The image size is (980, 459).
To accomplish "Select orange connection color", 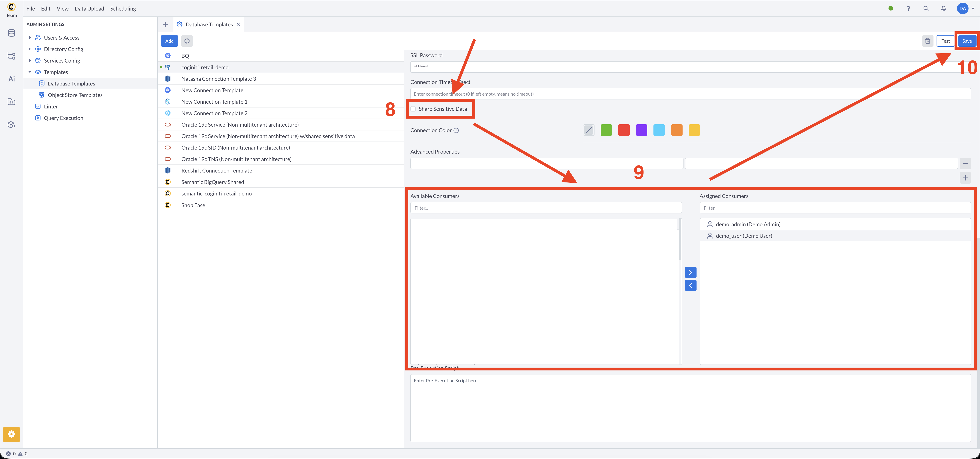I will point(676,130).
